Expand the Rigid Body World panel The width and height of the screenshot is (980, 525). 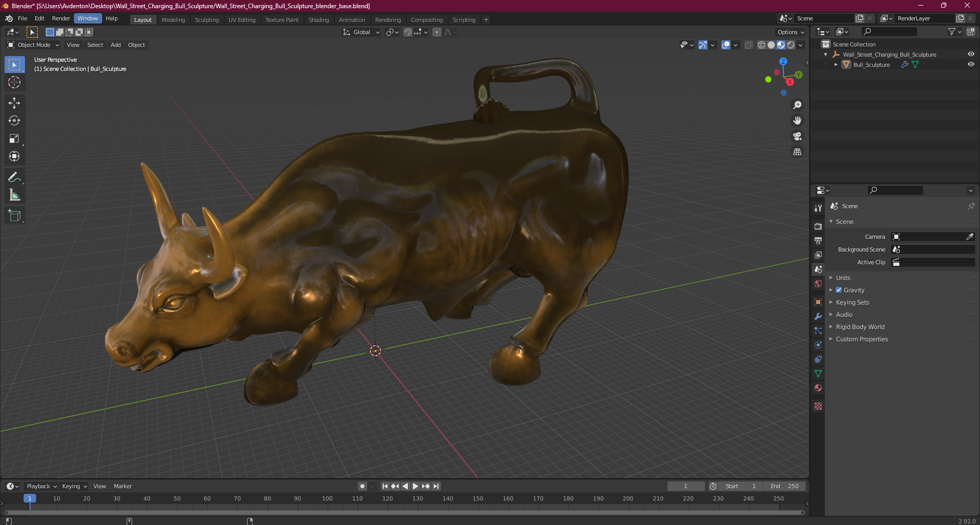(x=860, y=327)
